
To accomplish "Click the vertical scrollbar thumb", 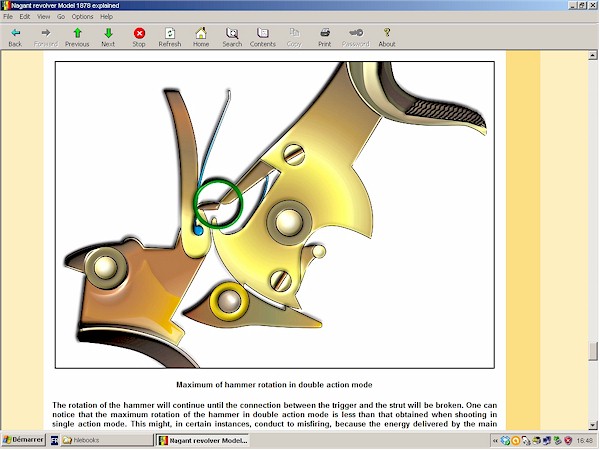I will tap(593, 351).
